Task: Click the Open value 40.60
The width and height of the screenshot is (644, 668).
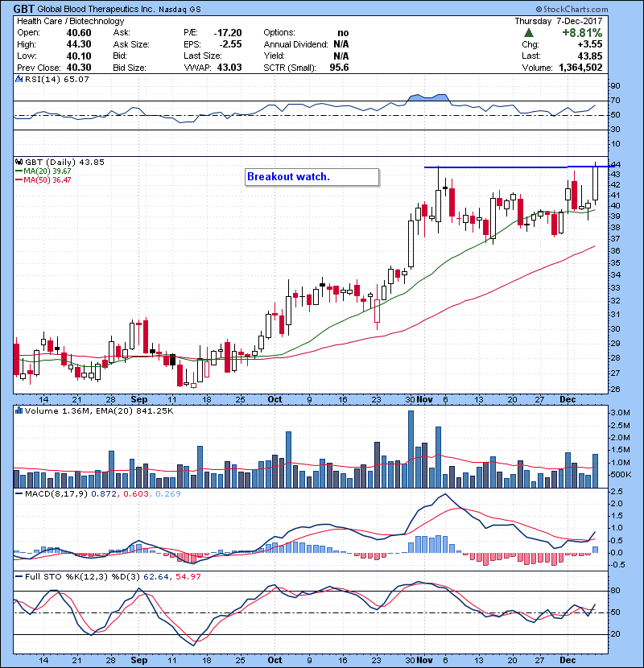Action: pos(79,33)
